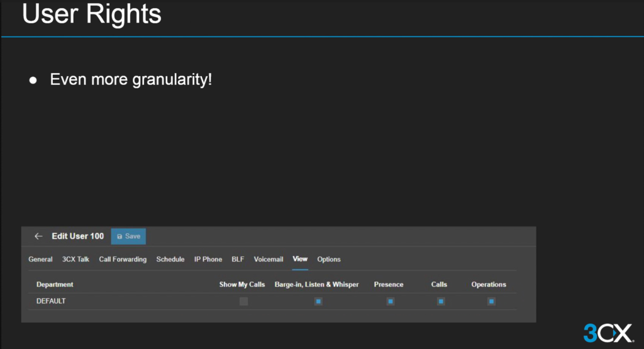Select the View tab
Viewport: 644px width, 349px height.
pos(300,259)
